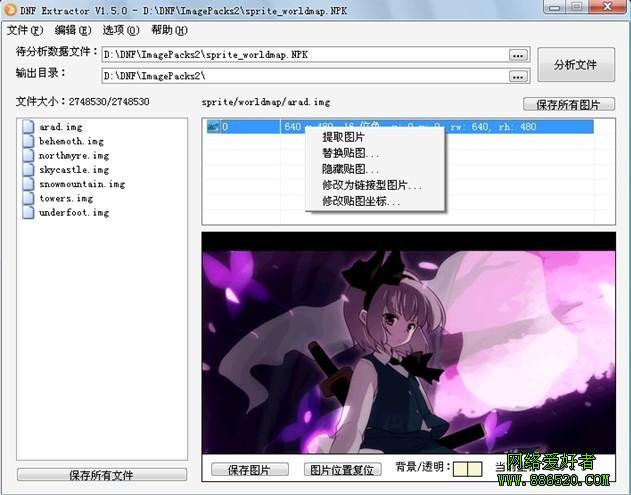Image resolution: width=631 pixels, height=495 pixels.
Task: Open the 文件(F) menu
Action: click(x=25, y=30)
